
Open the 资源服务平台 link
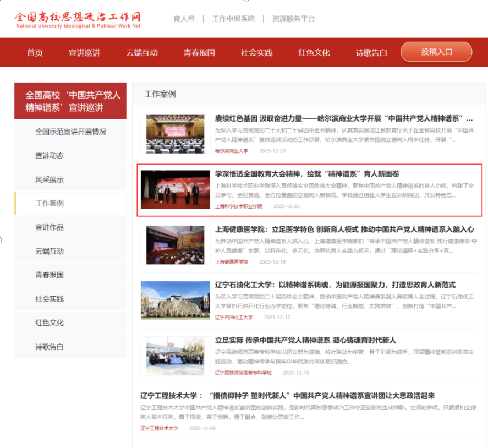tap(293, 19)
